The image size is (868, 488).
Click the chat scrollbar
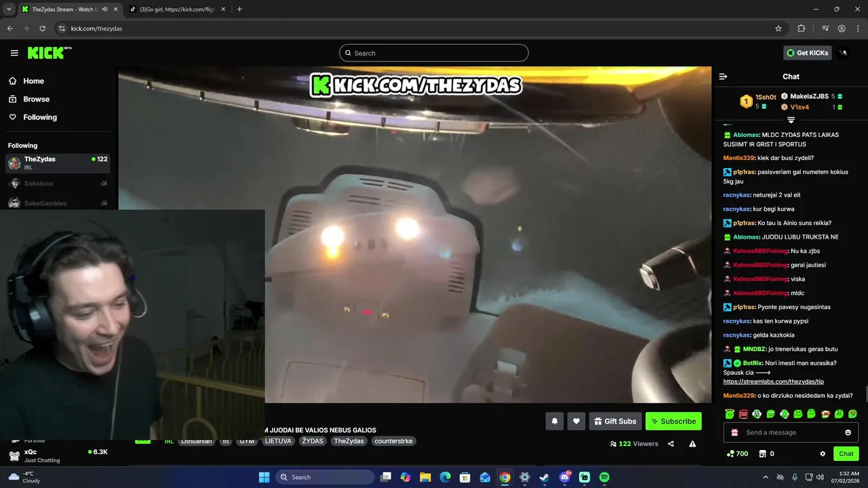pyautogui.click(x=865, y=394)
